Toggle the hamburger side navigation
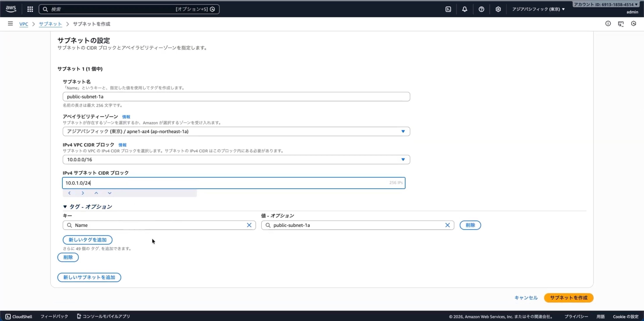 click(x=10, y=24)
